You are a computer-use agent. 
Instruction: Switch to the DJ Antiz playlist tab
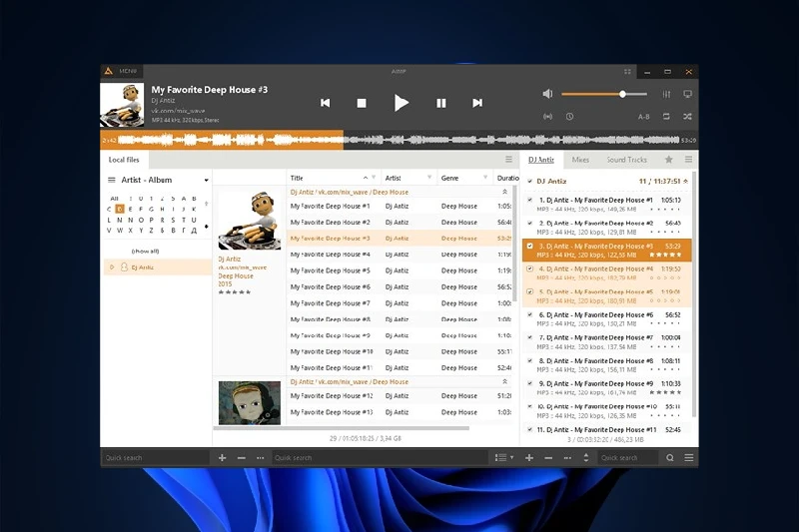(541, 160)
